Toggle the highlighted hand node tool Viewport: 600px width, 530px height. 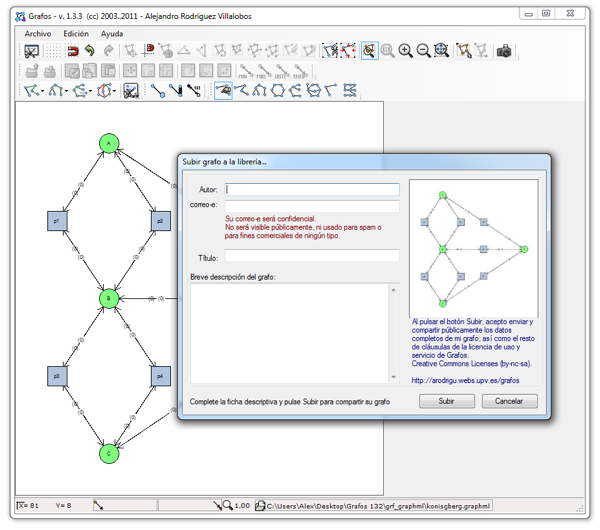tap(224, 91)
